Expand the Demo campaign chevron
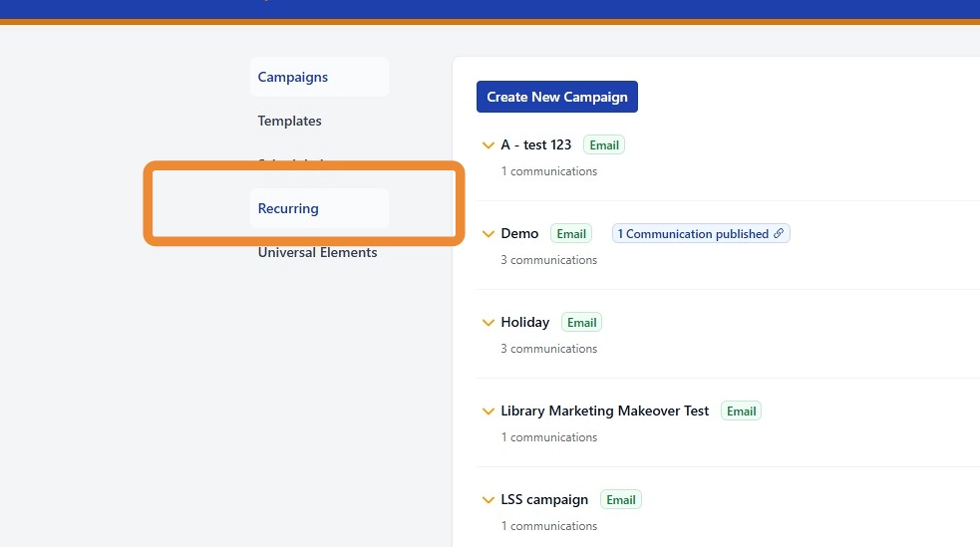This screenshot has width=980, height=547. tap(489, 234)
